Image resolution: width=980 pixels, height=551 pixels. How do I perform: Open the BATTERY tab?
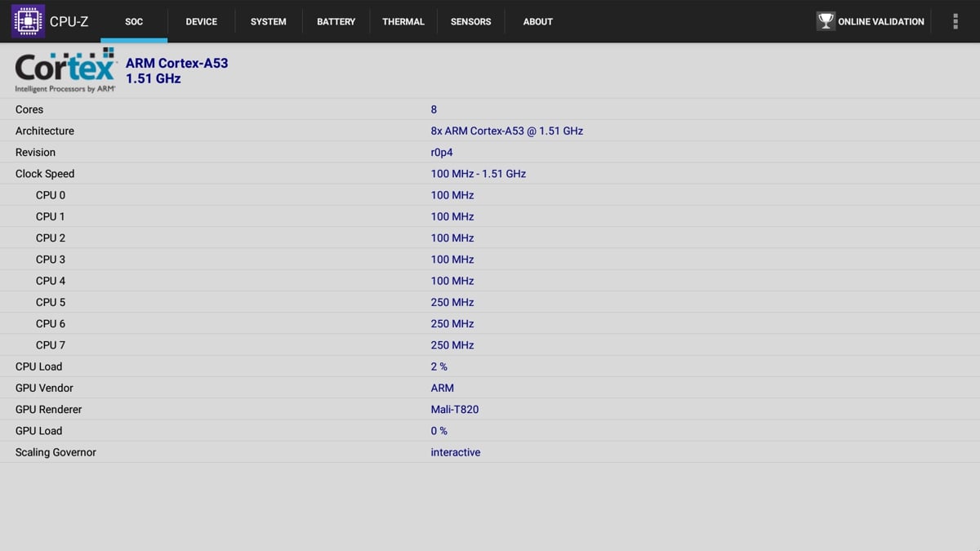pos(336,22)
